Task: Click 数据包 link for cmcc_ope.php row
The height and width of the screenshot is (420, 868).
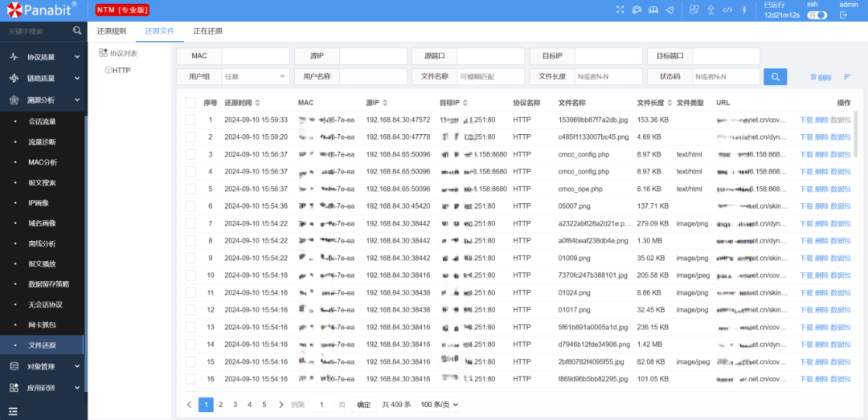Action: click(841, 190)
